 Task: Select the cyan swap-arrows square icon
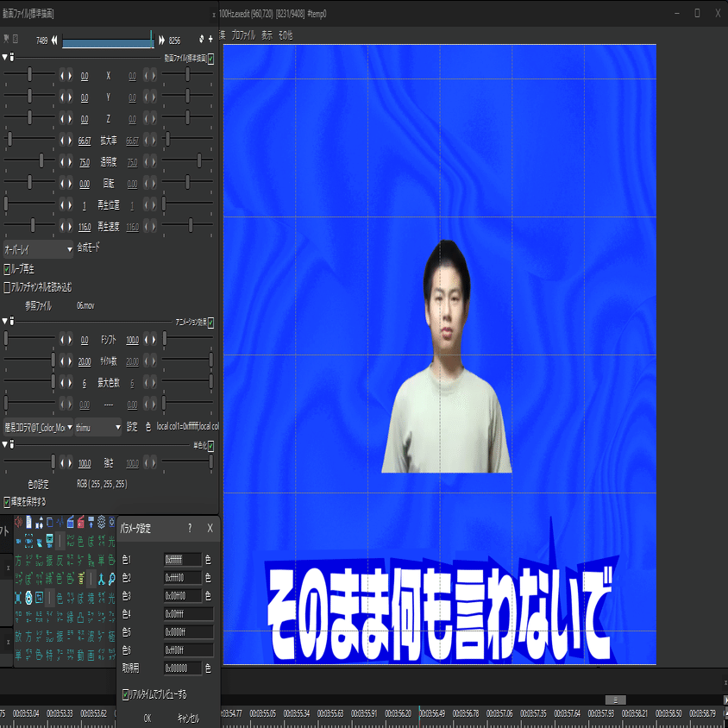40,598
